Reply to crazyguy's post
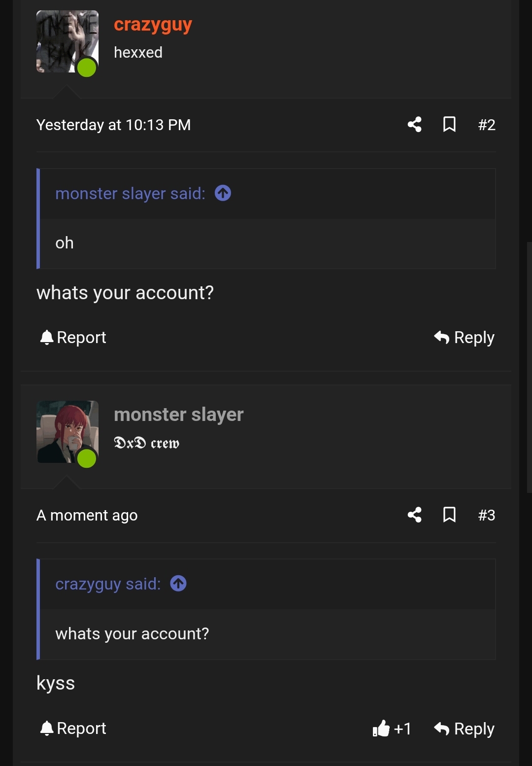This screenshot has height=766, width=532. point(464,338)
